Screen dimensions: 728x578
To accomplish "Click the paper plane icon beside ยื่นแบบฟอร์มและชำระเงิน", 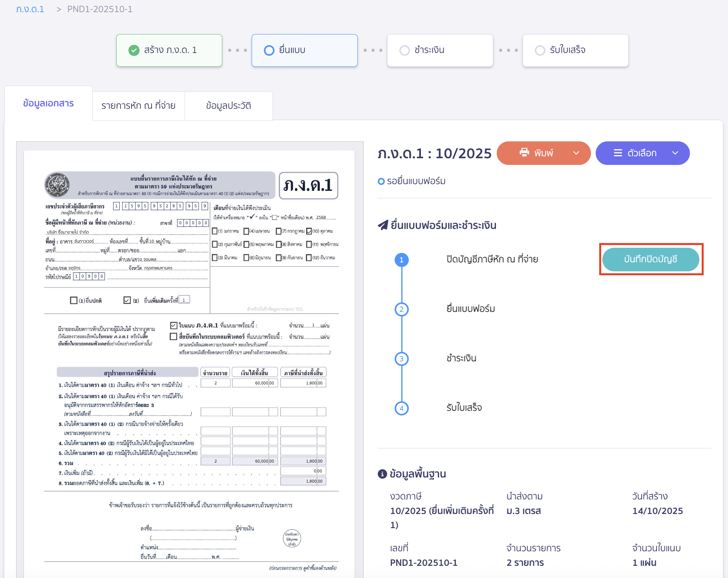I will (x=383, y=225).
